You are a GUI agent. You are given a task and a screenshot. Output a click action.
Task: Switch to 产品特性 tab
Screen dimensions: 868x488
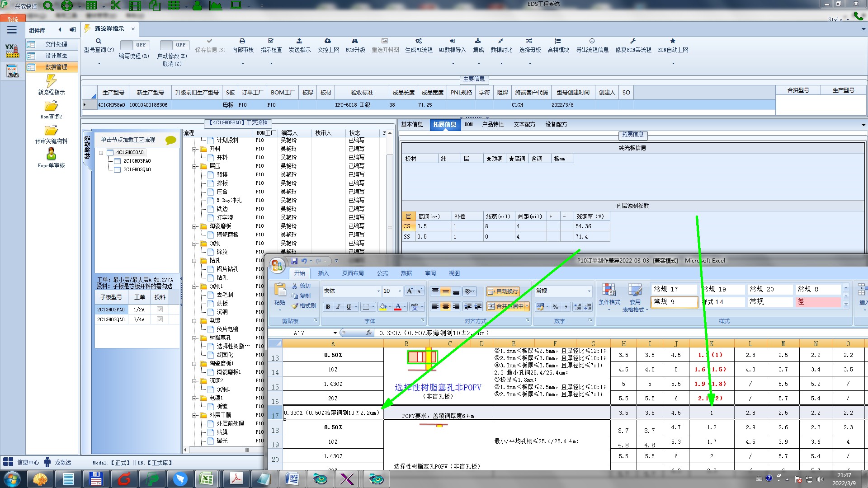[x=493, y=125]
